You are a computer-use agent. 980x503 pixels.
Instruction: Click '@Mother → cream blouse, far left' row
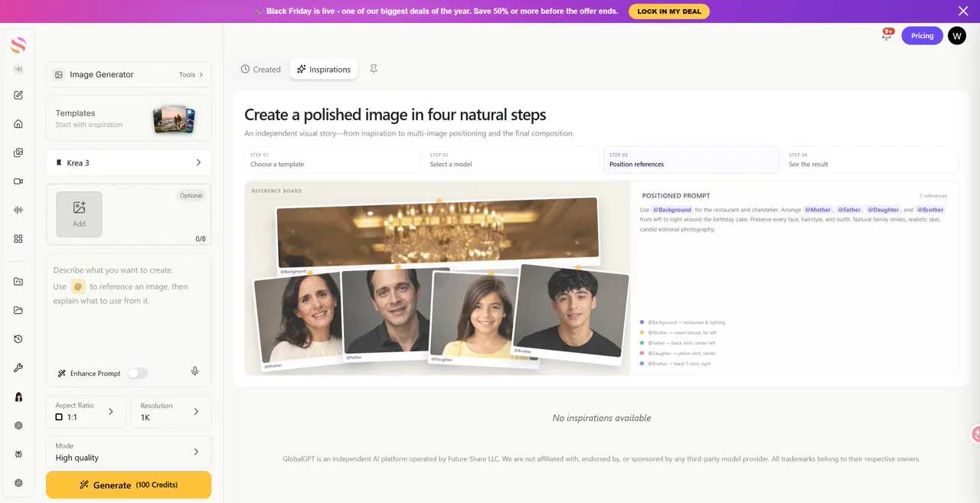pos(678,333)
